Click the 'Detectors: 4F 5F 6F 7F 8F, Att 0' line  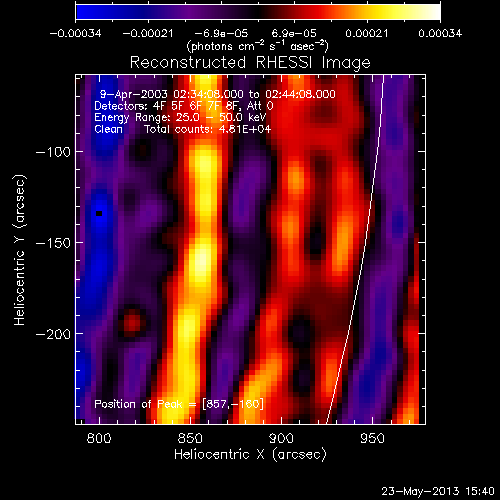[184, 106]
